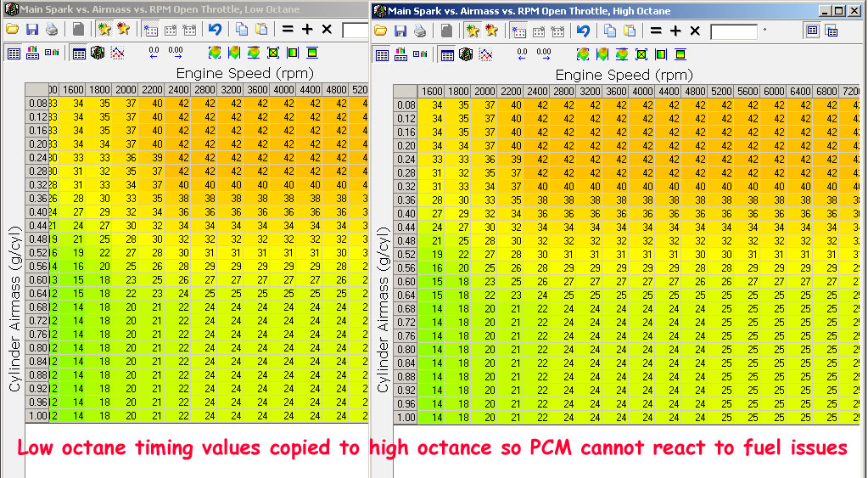Copy table values in the Low Octane window
Image resolution: width=868 pixels, height=478 pixels.
(x=240, y=31)
